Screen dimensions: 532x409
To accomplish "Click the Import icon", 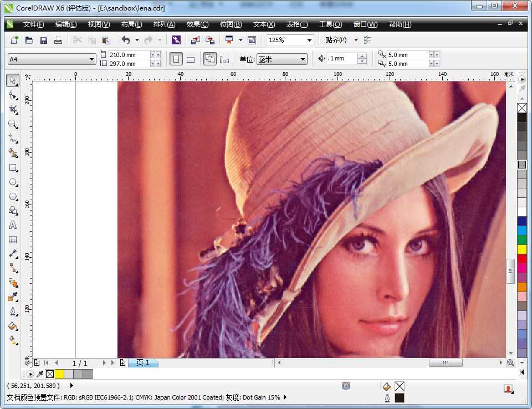I will tap(196, 40).
